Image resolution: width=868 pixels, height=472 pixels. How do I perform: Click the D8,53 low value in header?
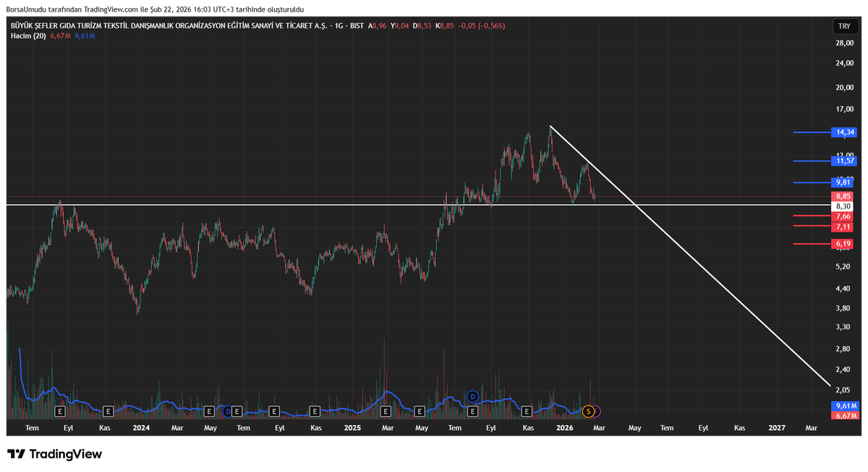[422, 25]
